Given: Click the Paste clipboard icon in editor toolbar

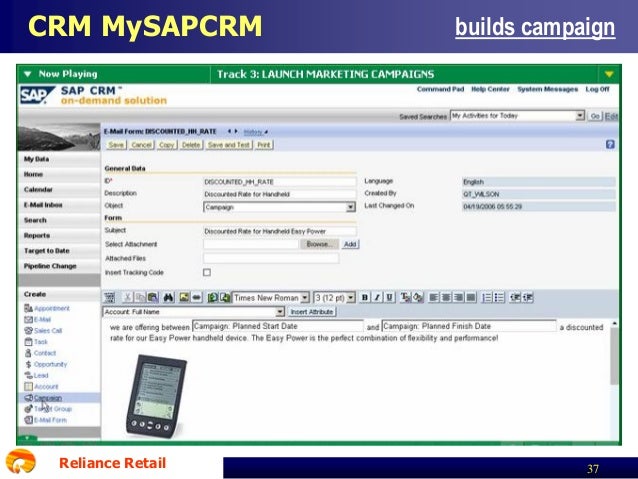Looking at the screenshot, I should click(153, 297).
